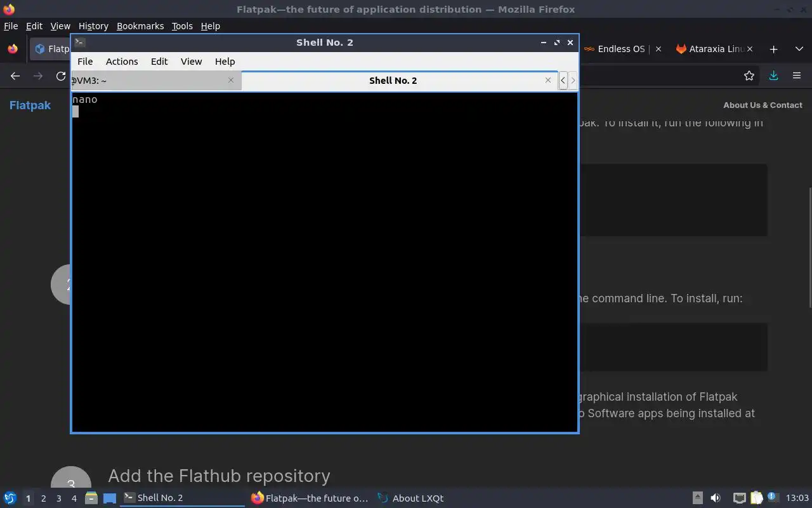Open the Firefox File menu
This screenshot has height=508, width=812.
(x=11, y=26)
